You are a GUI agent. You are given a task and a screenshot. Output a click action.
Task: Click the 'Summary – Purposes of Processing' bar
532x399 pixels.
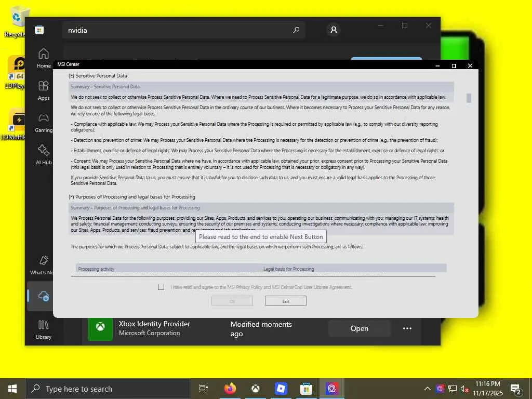pyautogui.click(x=261, y=208)
